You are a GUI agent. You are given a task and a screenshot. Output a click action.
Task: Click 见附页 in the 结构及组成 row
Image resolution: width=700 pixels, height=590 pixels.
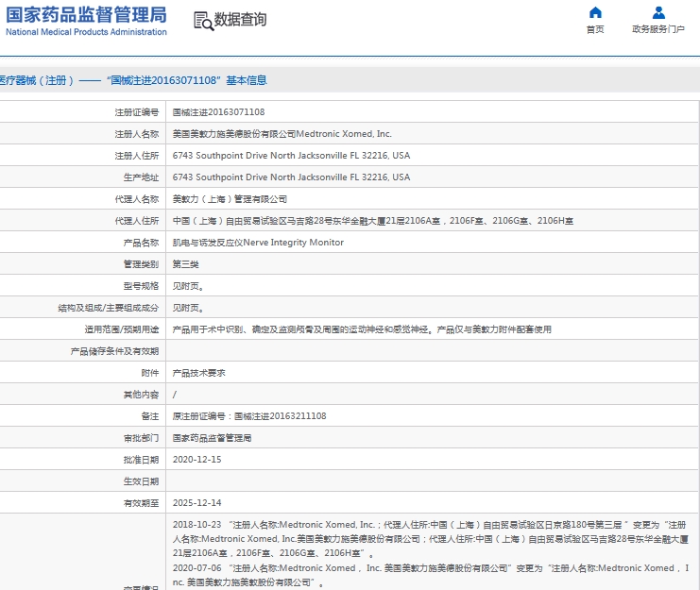[x=188, y=308]
